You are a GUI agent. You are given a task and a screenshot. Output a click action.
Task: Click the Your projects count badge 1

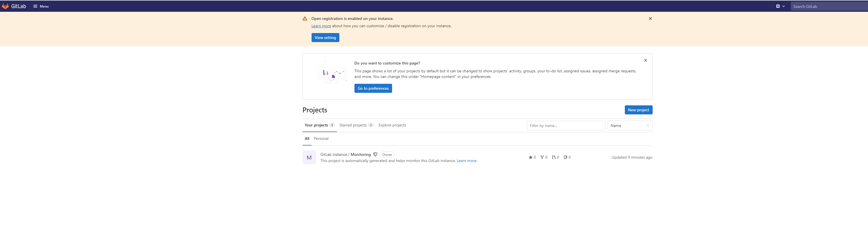332,125
